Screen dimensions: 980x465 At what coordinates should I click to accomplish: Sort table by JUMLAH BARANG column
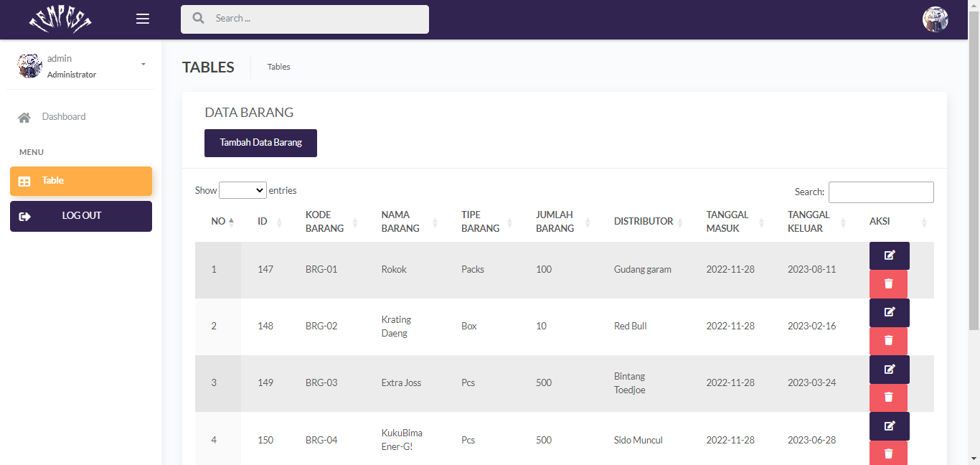tap(558, 222)
